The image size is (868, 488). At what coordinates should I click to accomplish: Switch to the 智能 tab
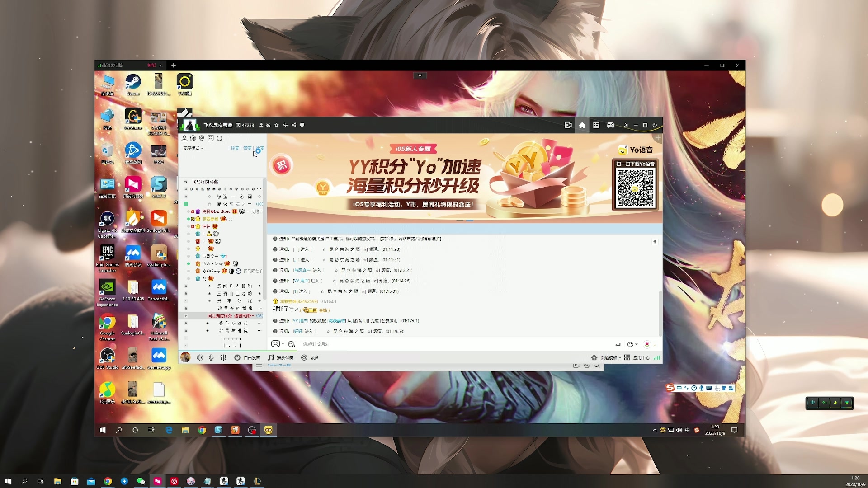(152, 65)
